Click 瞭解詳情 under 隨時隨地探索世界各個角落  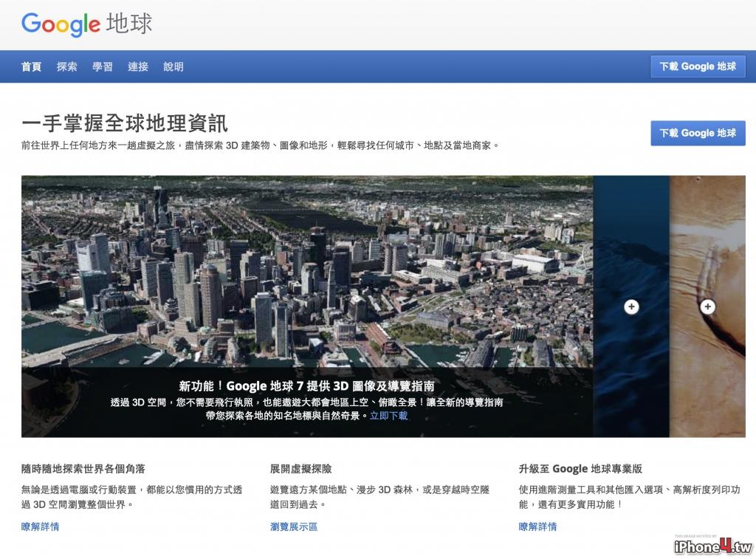[x=41, y=527]
